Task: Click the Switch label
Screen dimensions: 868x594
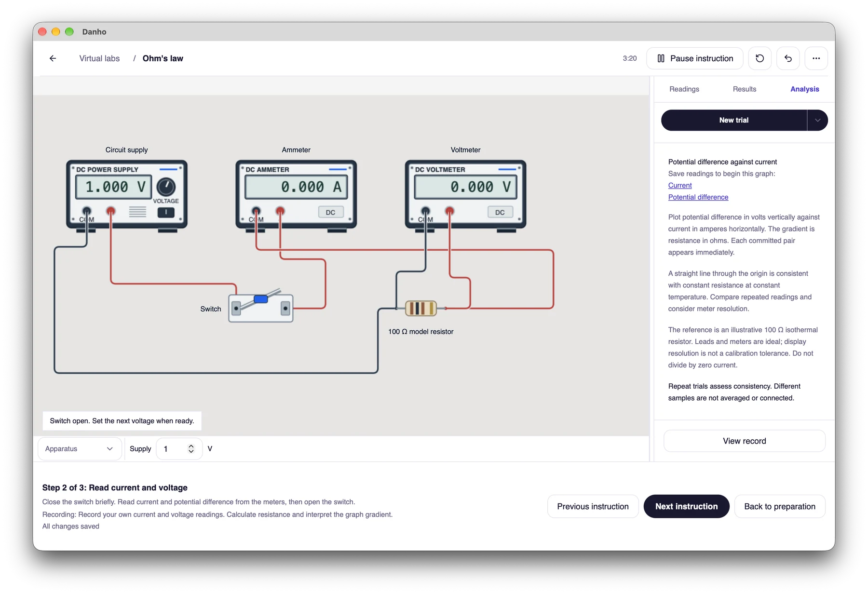Action: point(211,309)
